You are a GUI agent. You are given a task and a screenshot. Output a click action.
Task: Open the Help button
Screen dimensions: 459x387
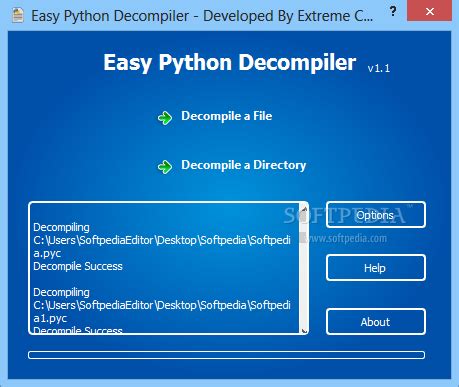(376, 268)
